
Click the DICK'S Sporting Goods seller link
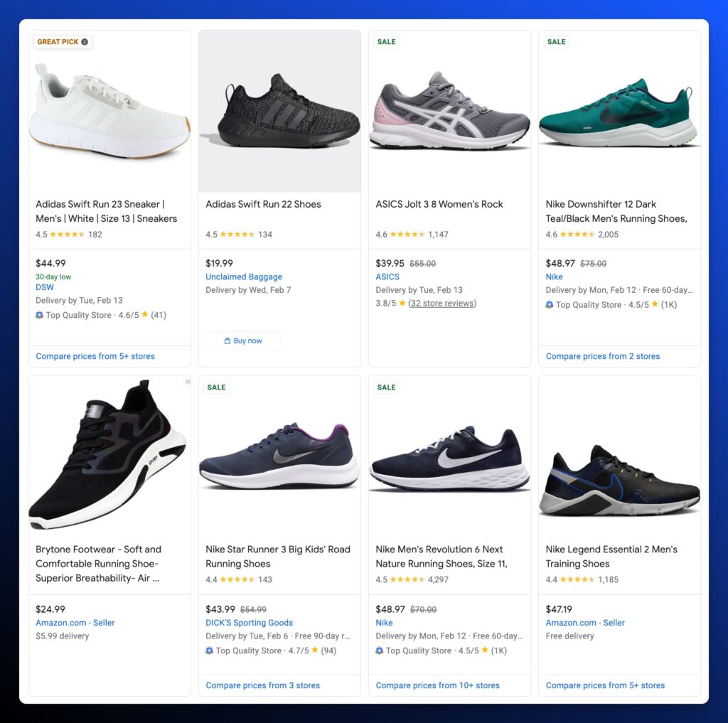[249, 623]
